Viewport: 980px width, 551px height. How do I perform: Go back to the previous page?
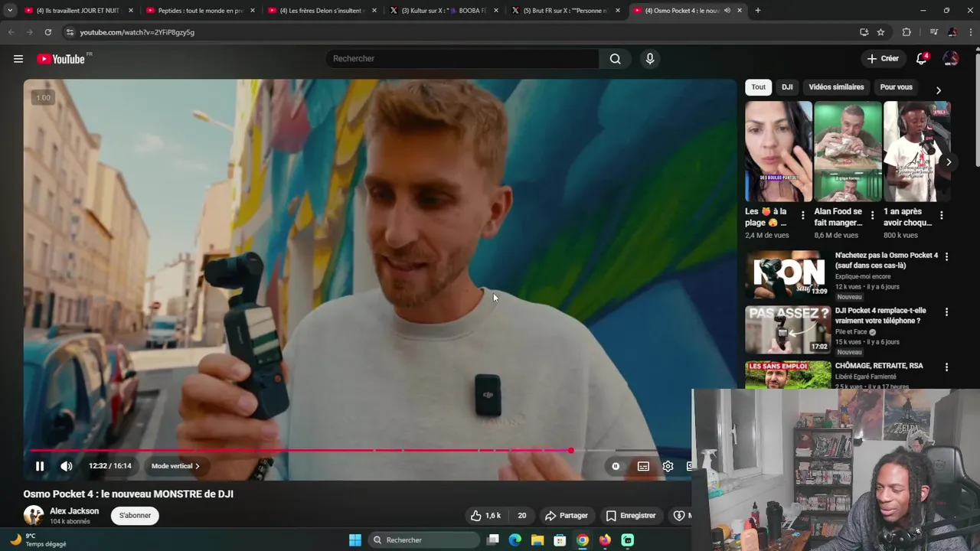coord(11,32)
